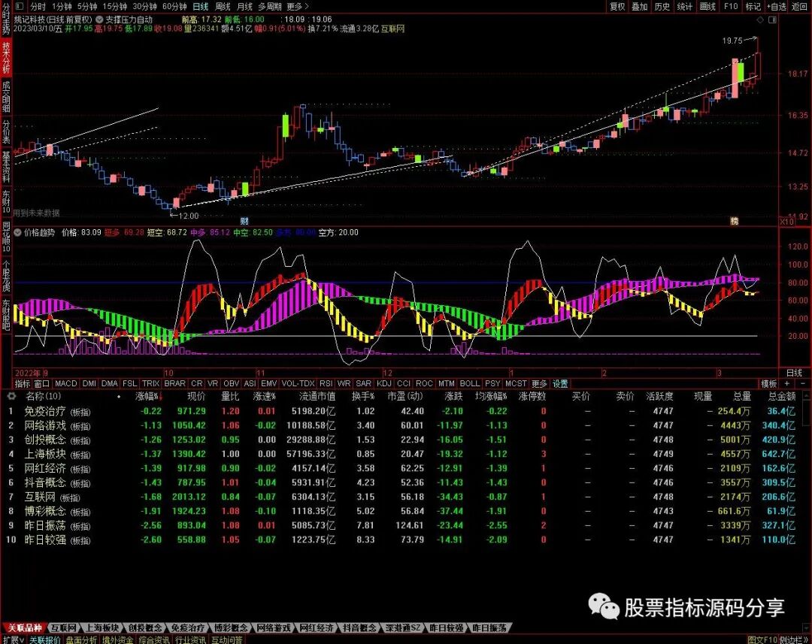The width and height of the screenshot is (812, 644).
Task: Click the 图文F10 button at bottom right
Action: point(762,639)
